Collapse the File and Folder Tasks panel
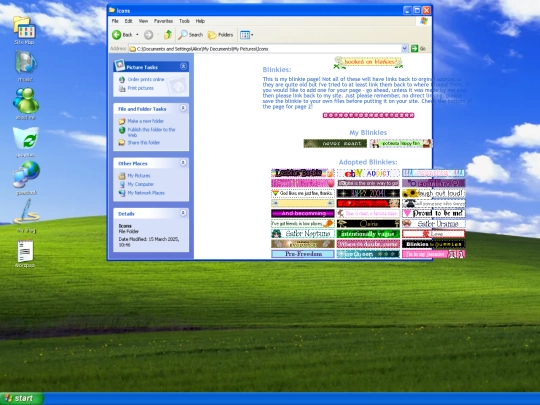 [x=183, y=108]
